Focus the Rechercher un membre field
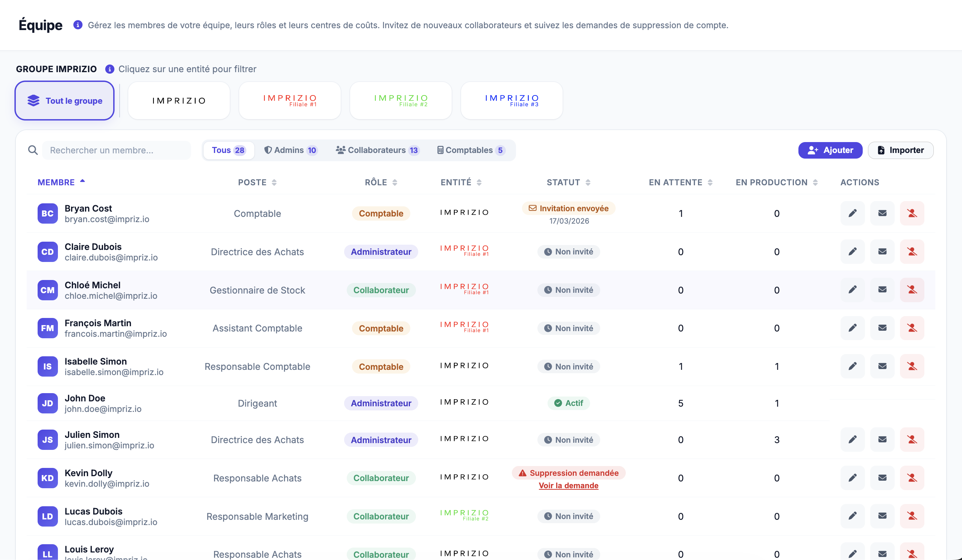 coord(117,150)
